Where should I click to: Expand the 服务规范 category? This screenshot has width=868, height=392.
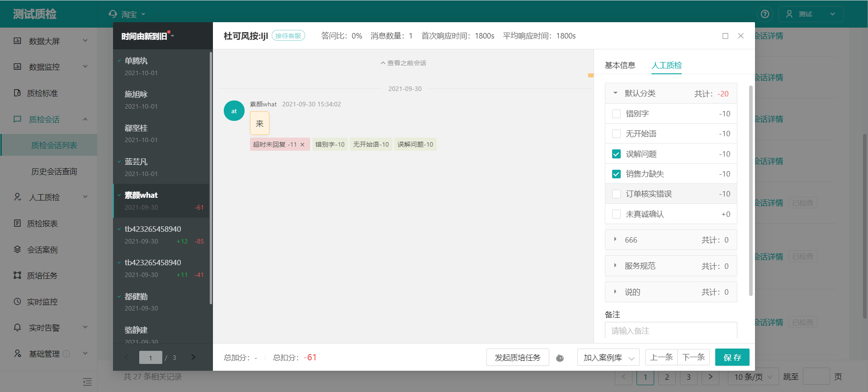(615, 266)
